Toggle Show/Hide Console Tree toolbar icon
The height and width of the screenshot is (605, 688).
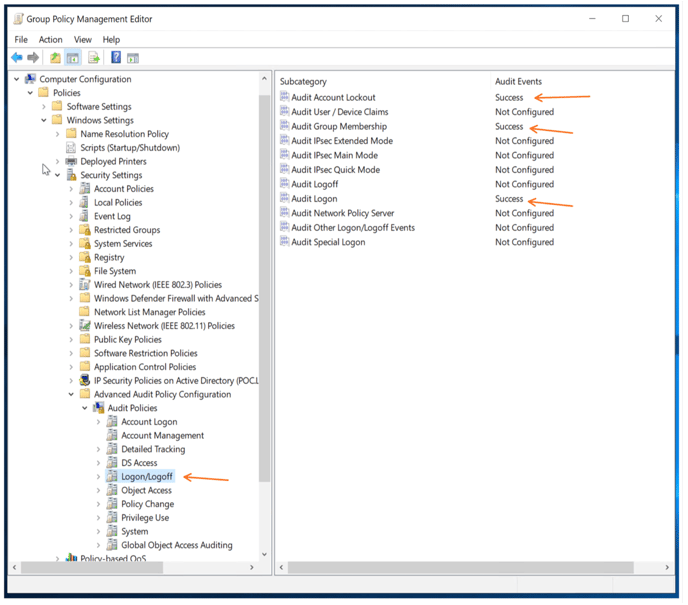click(73, 58)
